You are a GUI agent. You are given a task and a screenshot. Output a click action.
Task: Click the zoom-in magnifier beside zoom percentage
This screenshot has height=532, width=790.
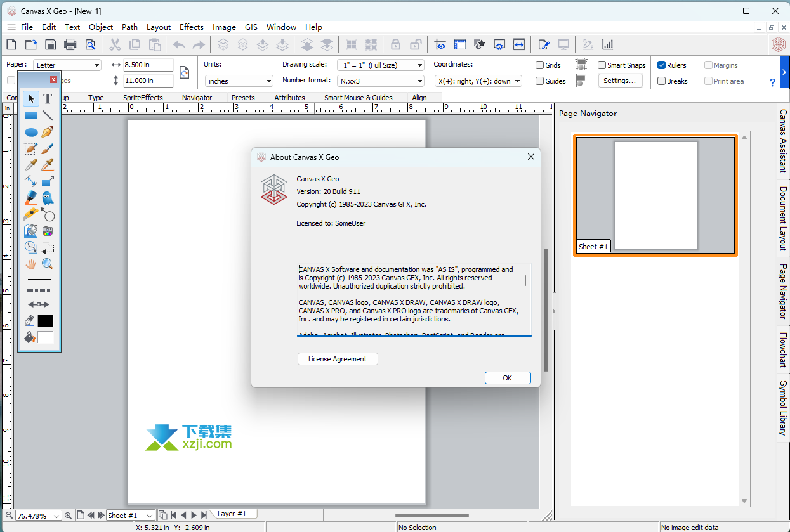coord(69,516)
